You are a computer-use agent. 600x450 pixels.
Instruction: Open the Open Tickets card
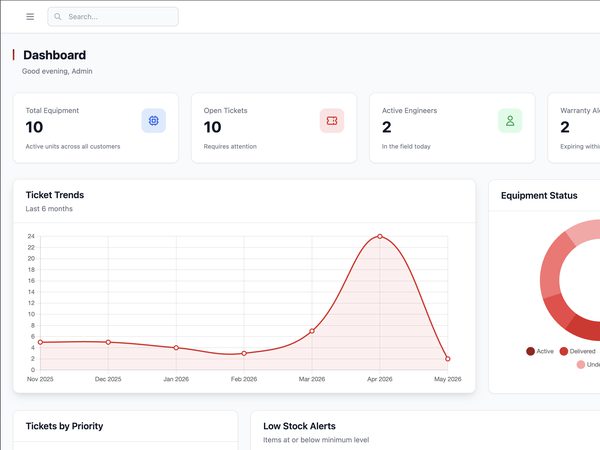(274, 128)
